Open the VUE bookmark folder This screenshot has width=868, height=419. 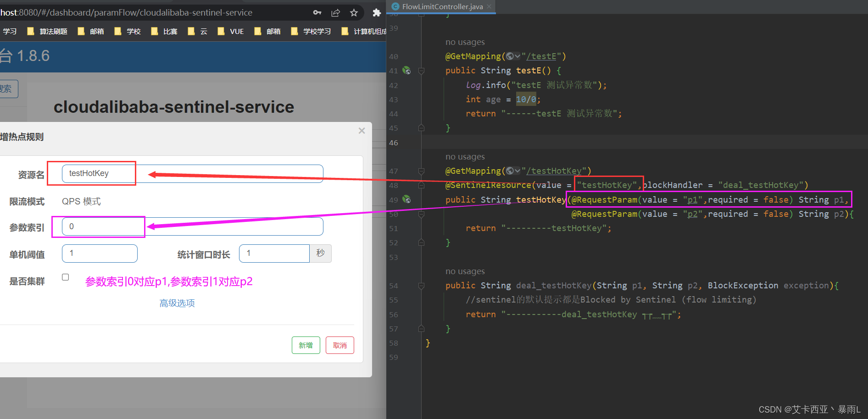tap(231, 31)
